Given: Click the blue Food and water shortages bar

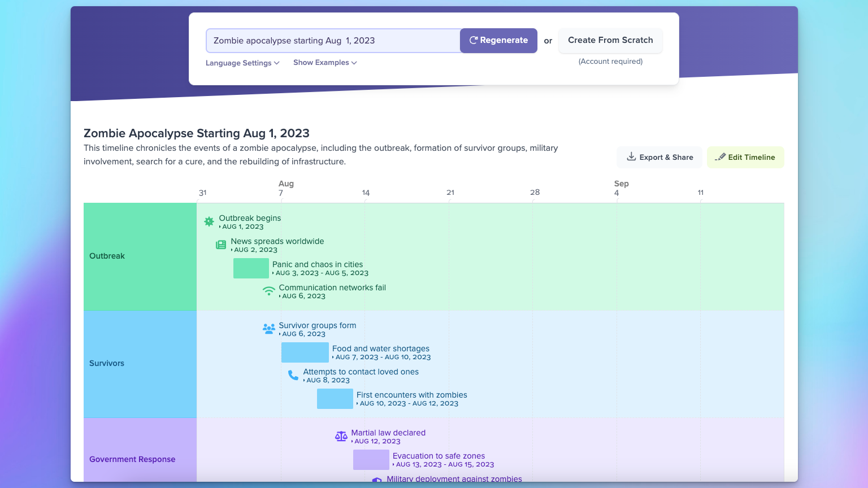Looking at the screenshot, I should [x=305, y=352].
